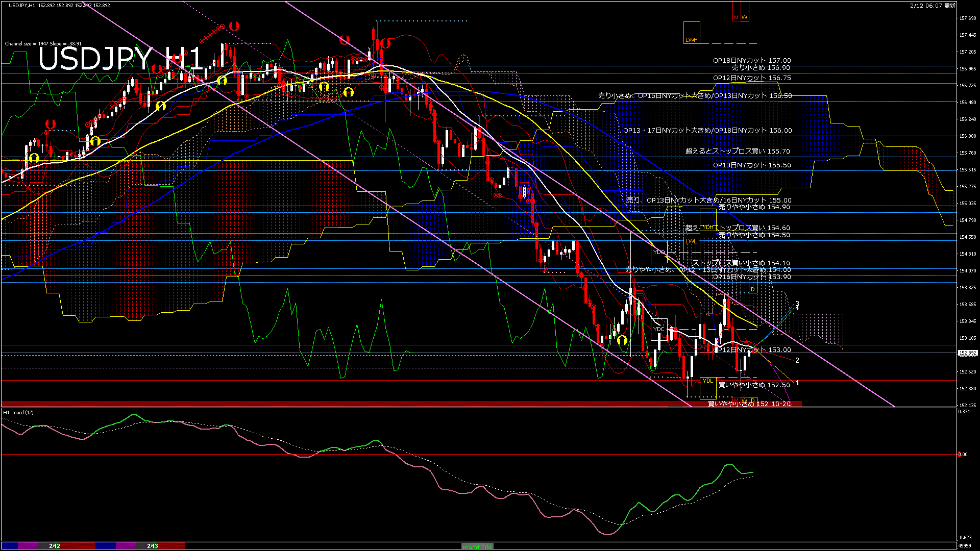Toggle the green macd ON button

point(477,546)
